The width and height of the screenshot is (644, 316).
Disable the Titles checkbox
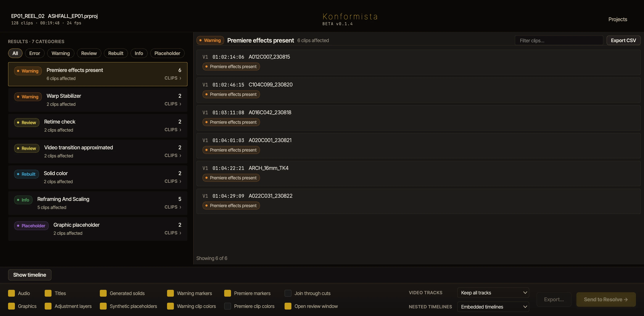tap(48, 293)
